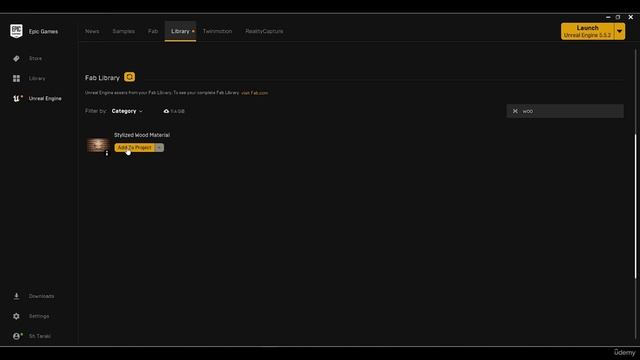Viewport: 640px width, 360px height.
Task: Launch Unreal Engine 5.5.2
Action: (x=587, y=31)
